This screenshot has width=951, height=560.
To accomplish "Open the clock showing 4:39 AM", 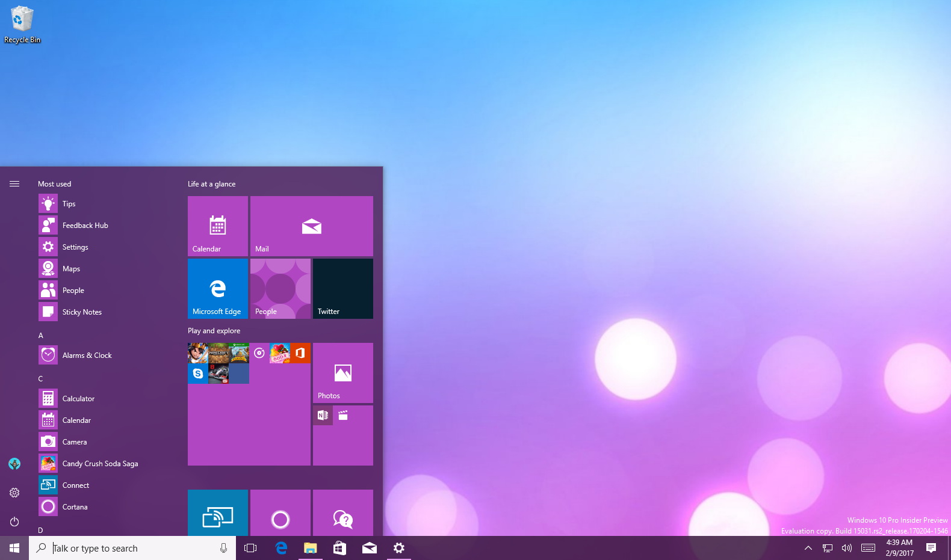I will point(899,548).
